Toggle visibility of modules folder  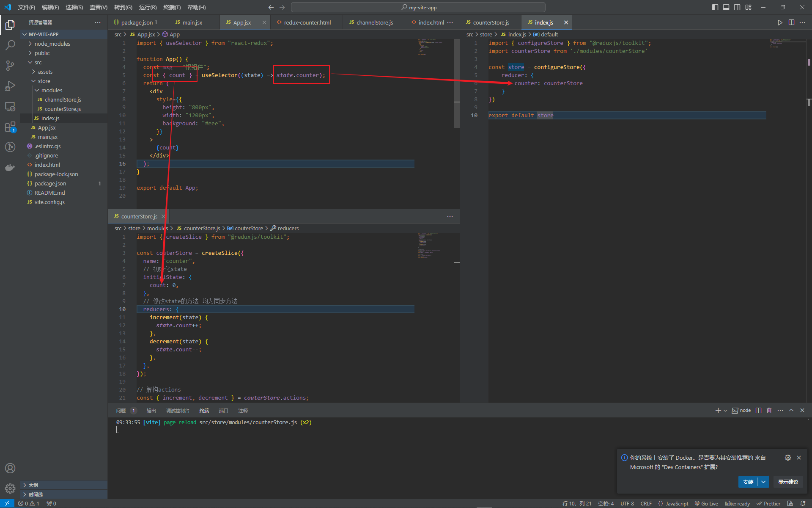click(x=37, y=90)
